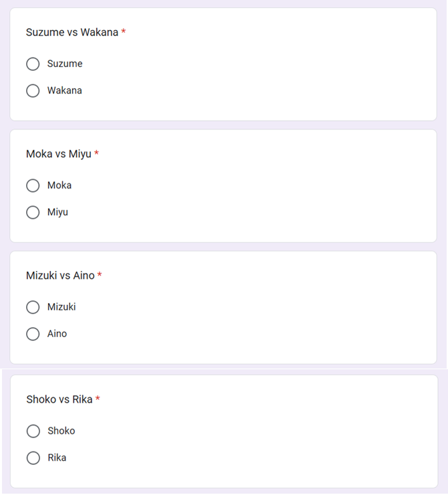This screenshot has height=501, width=448.
Task: Pick the Mizuki radio button
Action: click(x=33, y=308)
